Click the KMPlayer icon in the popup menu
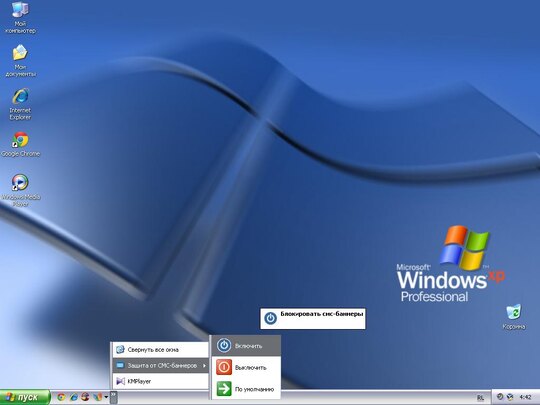This screenshot has width=540, height=405. [120, 381]
